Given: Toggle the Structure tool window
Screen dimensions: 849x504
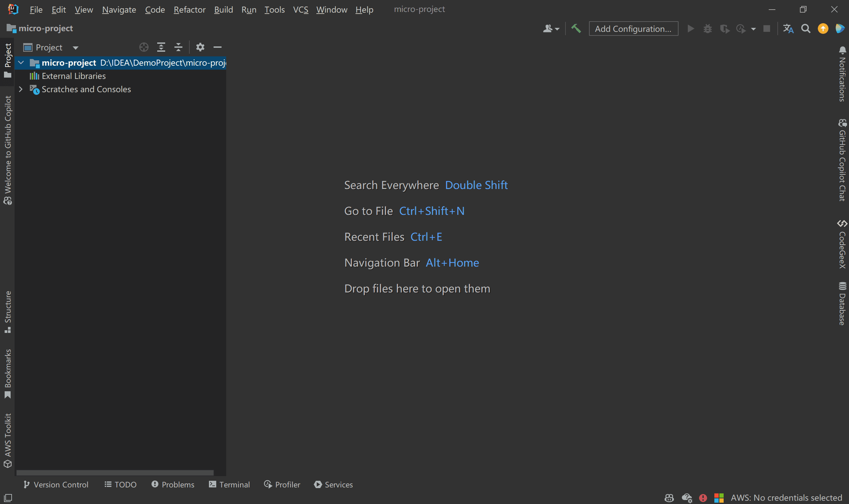Looking at the screenshot, I should pos(8,312).
